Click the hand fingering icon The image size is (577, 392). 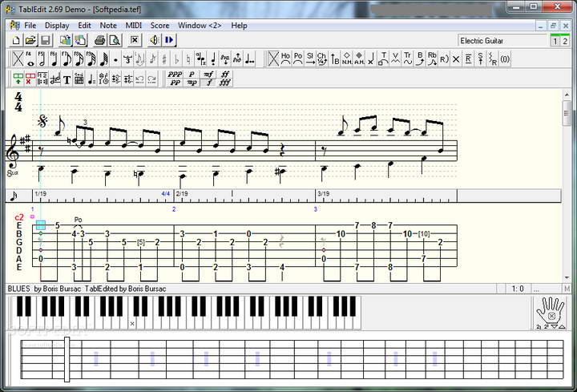[x=551, y=313]
